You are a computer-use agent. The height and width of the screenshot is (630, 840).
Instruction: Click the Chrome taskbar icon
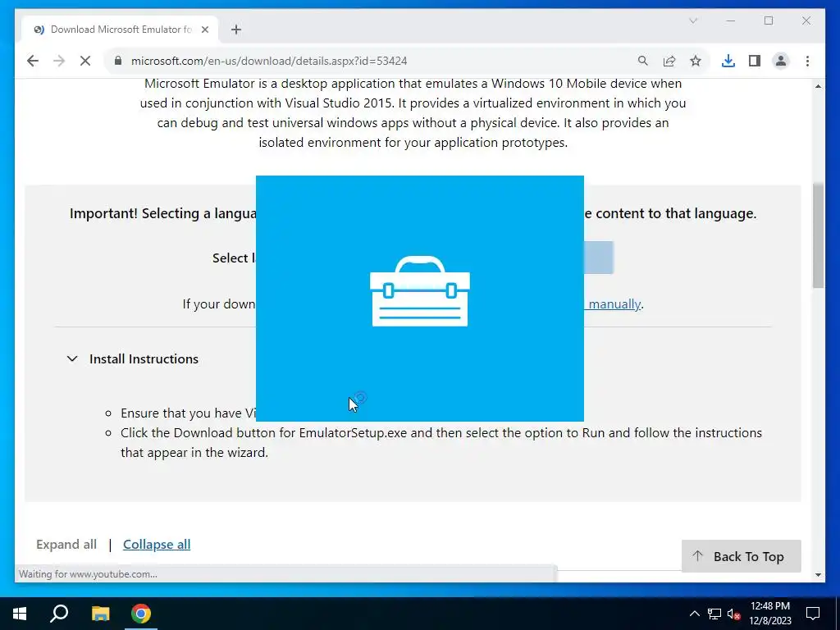point(141,614)
